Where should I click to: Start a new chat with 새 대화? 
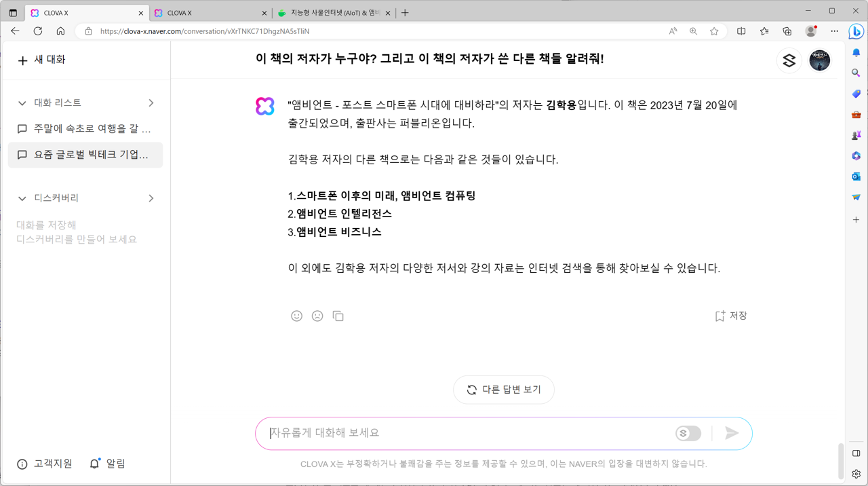pos(41,60)
